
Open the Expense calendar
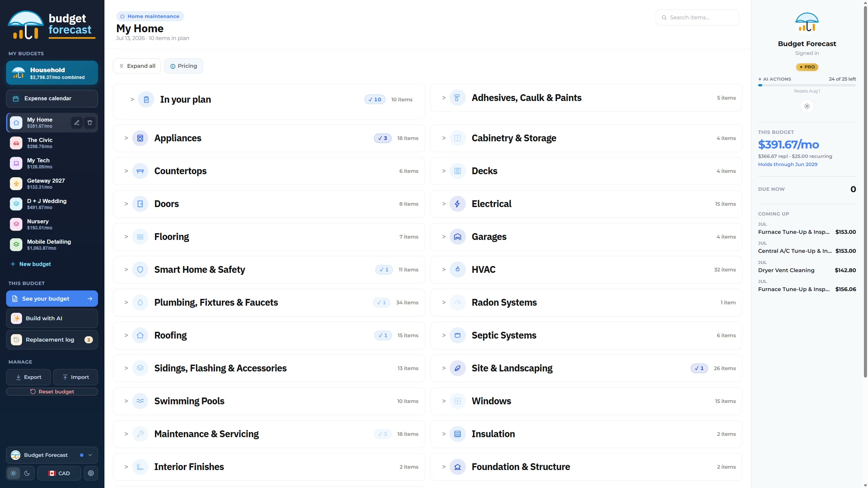coord(52,99)
